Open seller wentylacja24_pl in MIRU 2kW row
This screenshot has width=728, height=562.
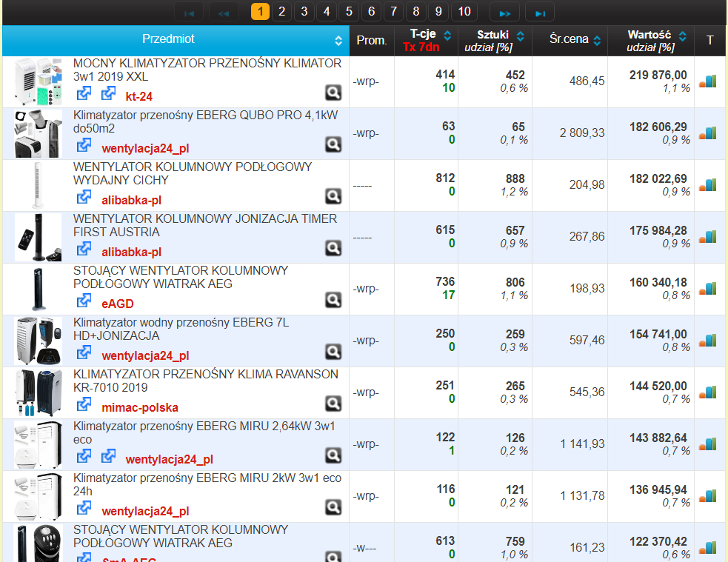coord(145,512)
